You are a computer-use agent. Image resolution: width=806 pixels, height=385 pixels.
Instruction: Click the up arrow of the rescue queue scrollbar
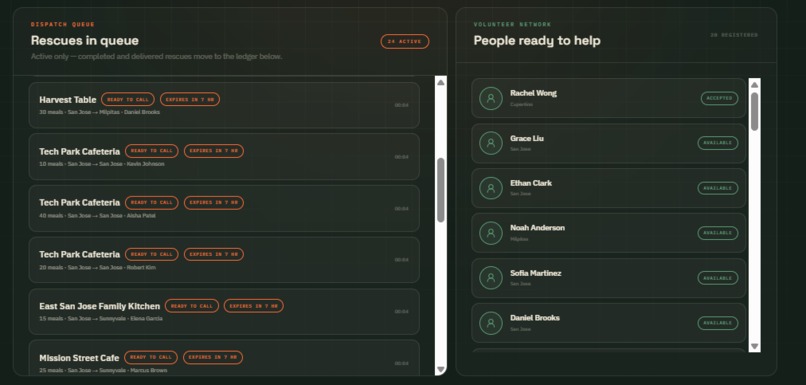(441, 82)
